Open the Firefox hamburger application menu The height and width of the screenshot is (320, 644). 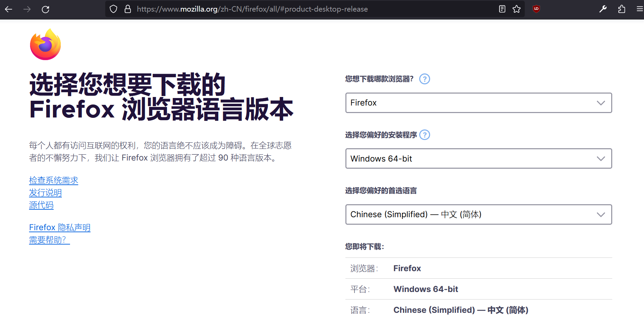(640, 9)
